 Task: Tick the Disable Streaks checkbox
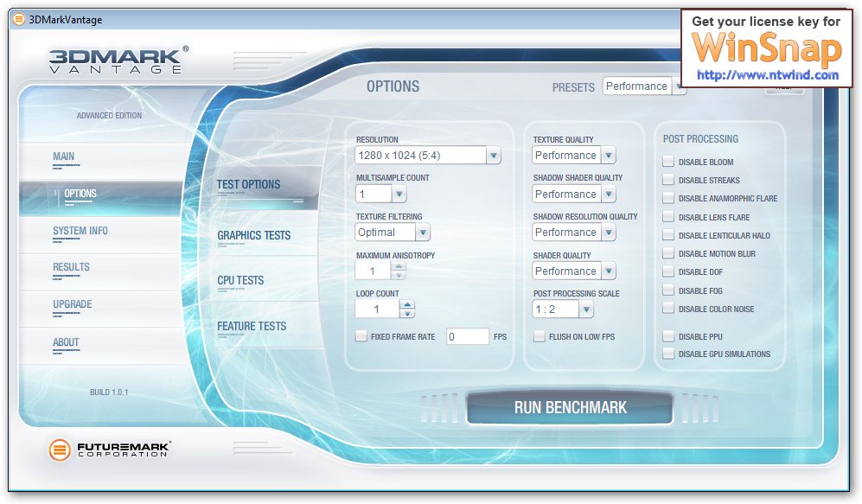668,180
